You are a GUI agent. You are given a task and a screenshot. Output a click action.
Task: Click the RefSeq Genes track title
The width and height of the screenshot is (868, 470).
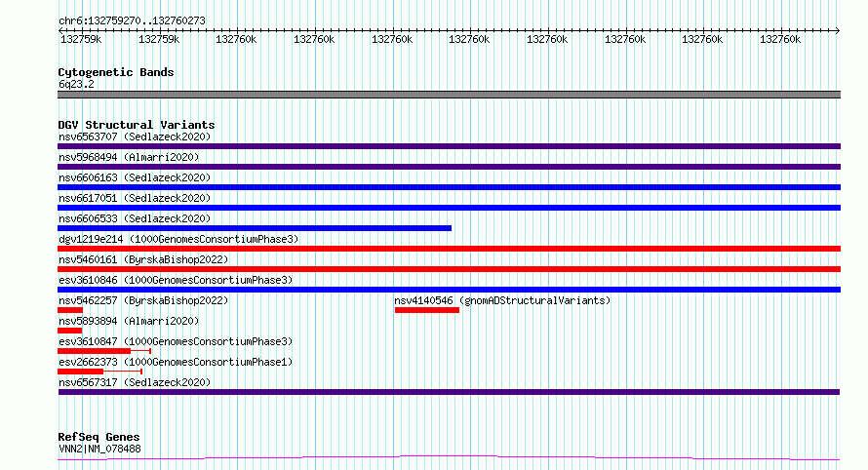click(99, 438)
